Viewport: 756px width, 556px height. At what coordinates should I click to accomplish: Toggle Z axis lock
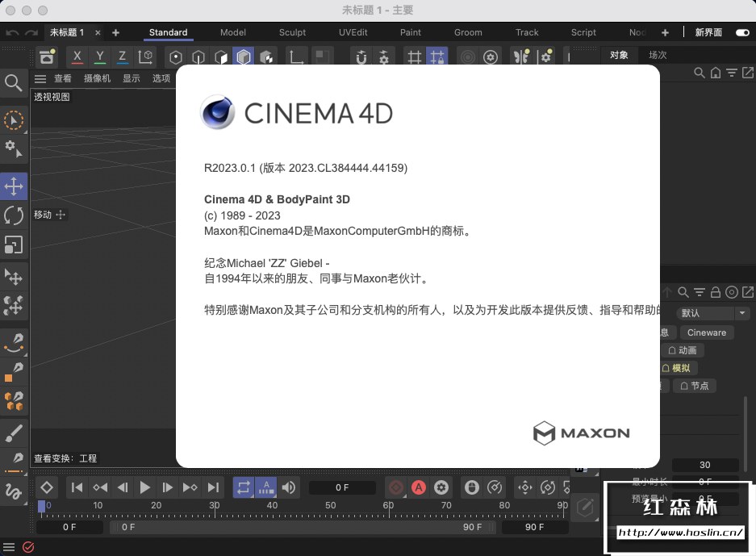tap(123, 57)
